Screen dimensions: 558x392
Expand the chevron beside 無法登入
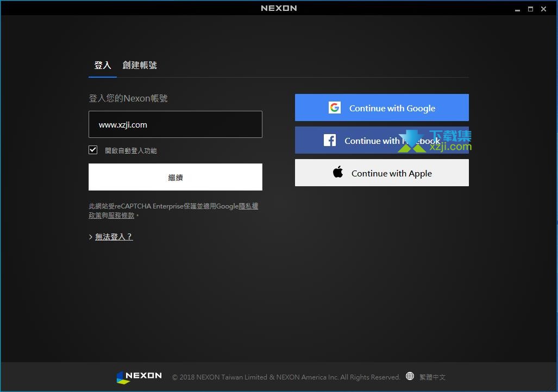[x=91, y=237]
